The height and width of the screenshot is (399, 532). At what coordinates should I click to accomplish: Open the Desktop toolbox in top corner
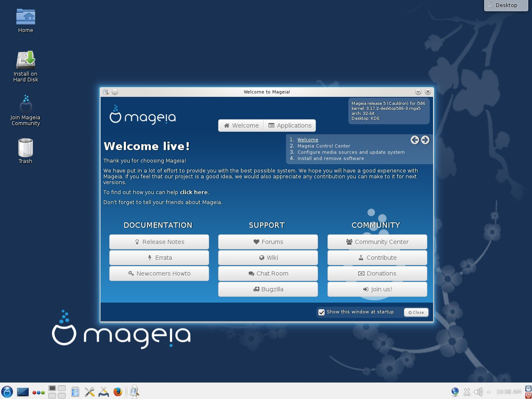point(506,5)
